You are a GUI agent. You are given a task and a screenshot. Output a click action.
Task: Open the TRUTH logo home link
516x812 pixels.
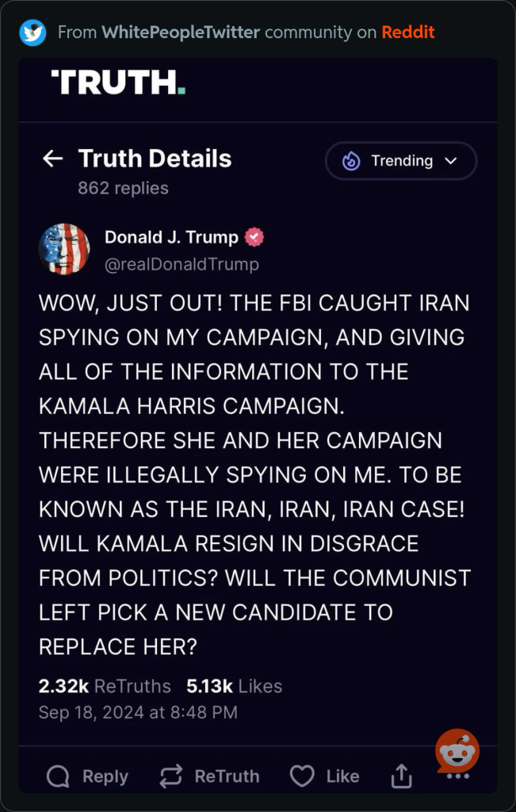(x=118, y=82)
